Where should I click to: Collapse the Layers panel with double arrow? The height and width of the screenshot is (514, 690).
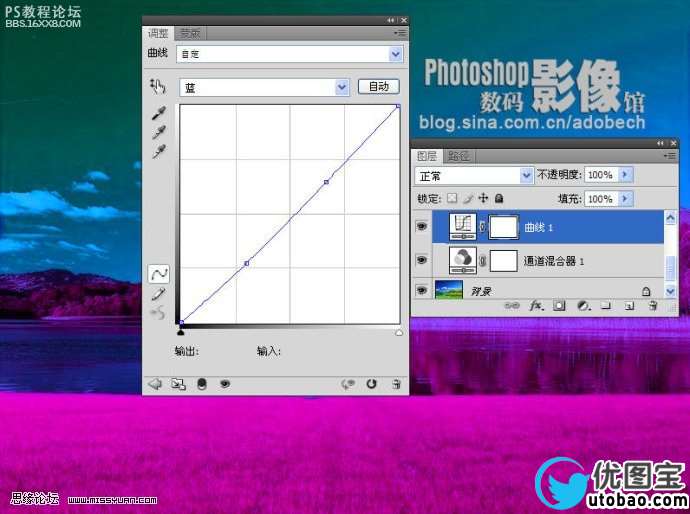coord(660,143)
